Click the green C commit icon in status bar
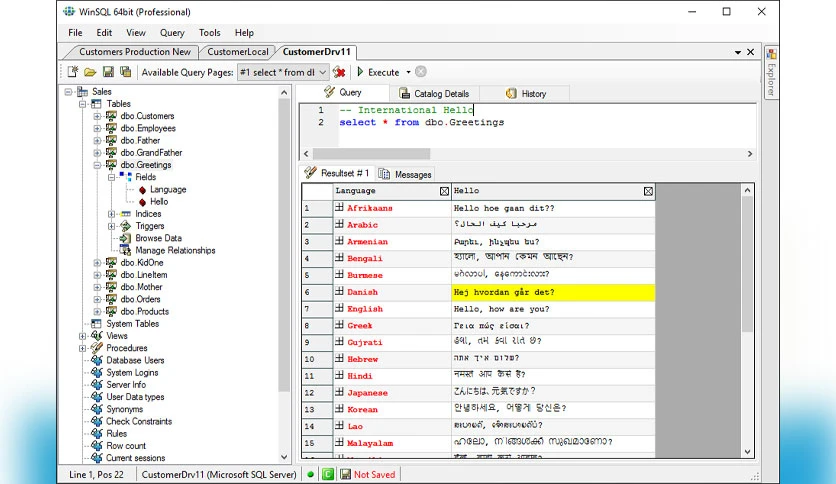 tap(328, 474)
